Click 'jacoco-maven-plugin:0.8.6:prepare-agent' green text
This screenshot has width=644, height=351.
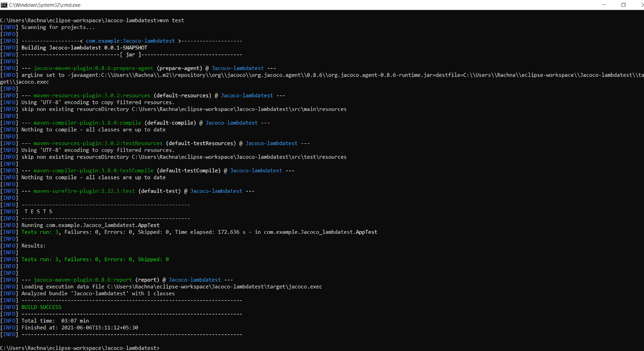(x=93, y=68)
